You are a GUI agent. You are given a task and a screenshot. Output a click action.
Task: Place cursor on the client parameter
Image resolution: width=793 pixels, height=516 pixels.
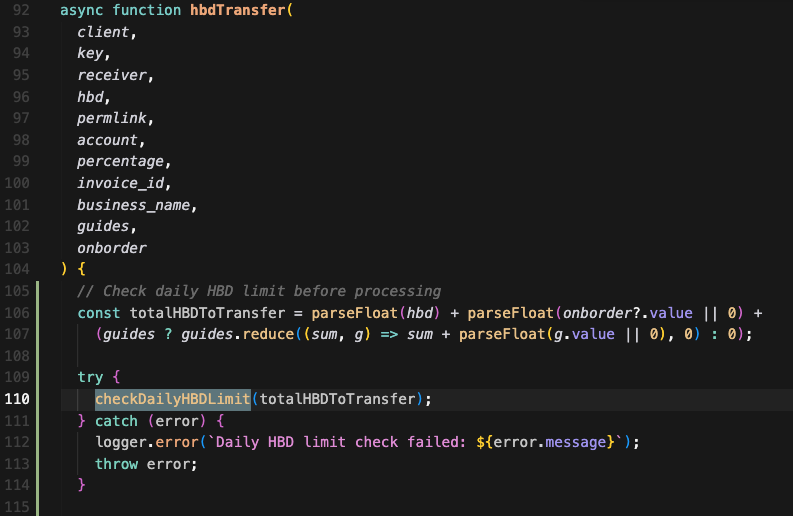[104, 32]
